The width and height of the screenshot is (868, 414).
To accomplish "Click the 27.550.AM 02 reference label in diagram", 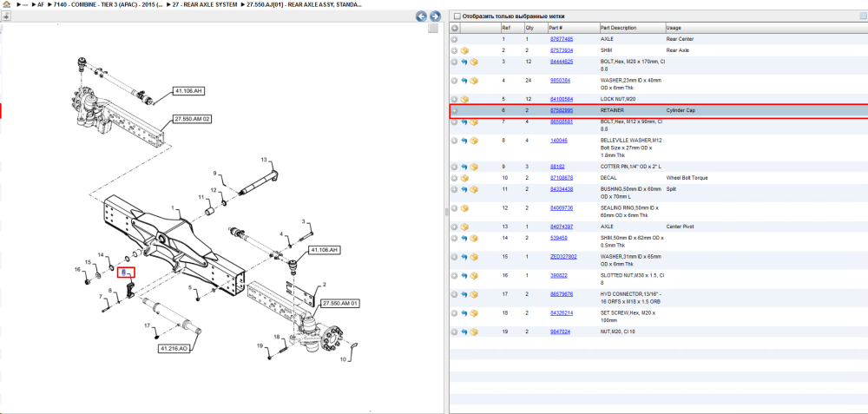I will coord(193,119).
